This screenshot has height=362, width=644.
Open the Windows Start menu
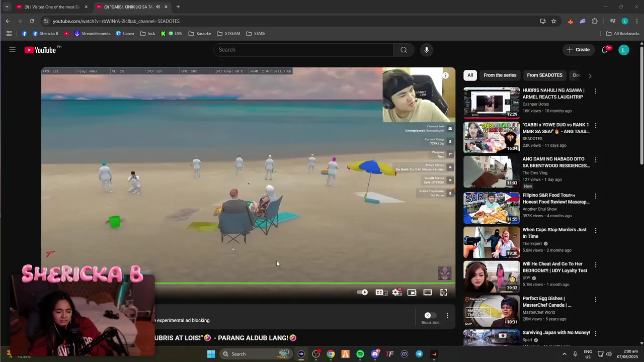(x=211, y=354)
